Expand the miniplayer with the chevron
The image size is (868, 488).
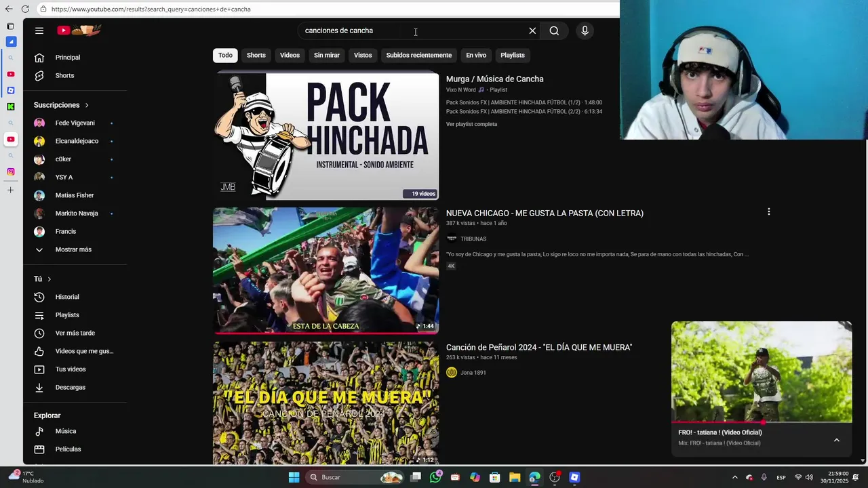click(836, 440)
